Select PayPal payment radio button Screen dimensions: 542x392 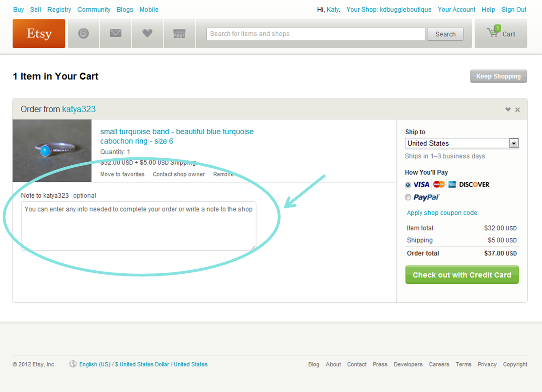(x=408, y=197)
